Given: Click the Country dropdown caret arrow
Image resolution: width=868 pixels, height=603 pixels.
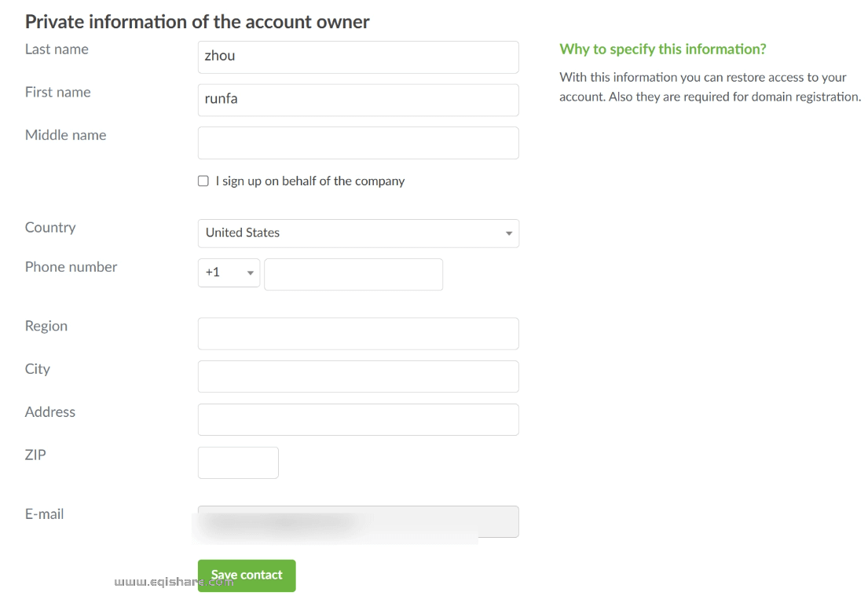Looking at the screenshot, I should click(509, 234).
